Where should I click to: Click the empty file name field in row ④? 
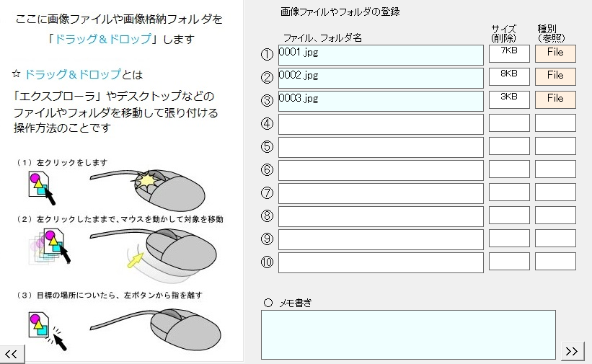pos(381,124)
